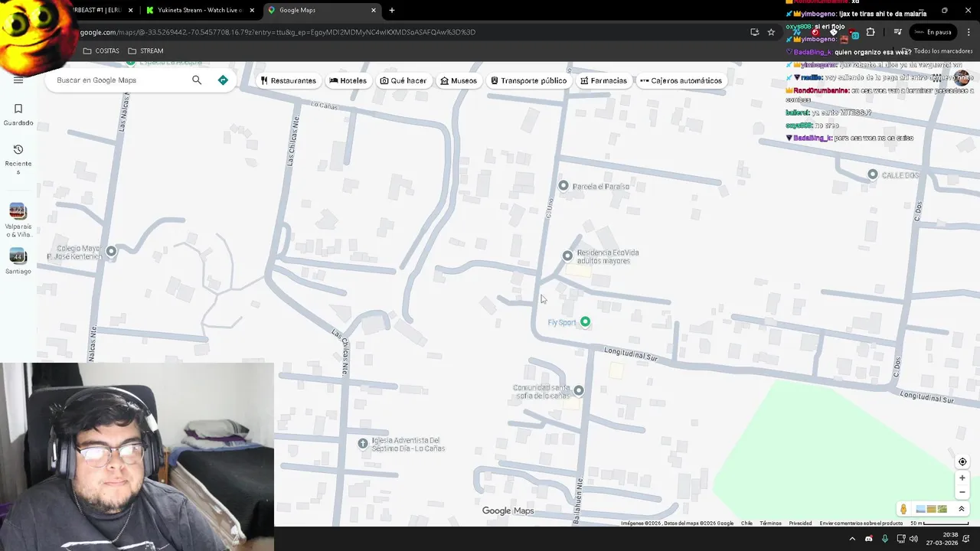Screen dimensions: 980x551
Task: Filter map by Hoteles
Action: pyautogui.click(x=348, y=80)
